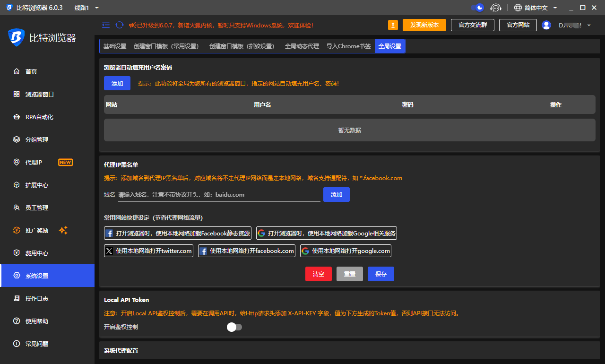605x364 pixels.
Task: Click the refresh icon in top bar
Action: coord(120,25)
